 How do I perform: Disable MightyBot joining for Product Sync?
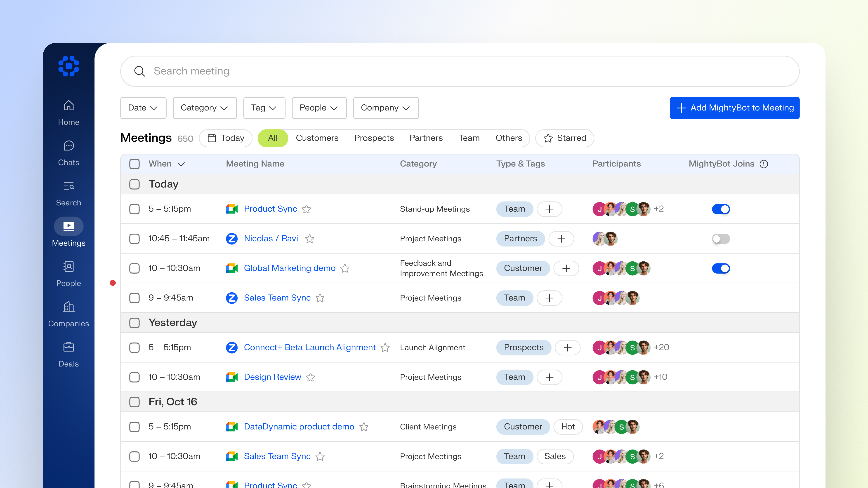(x=721, y=209)
